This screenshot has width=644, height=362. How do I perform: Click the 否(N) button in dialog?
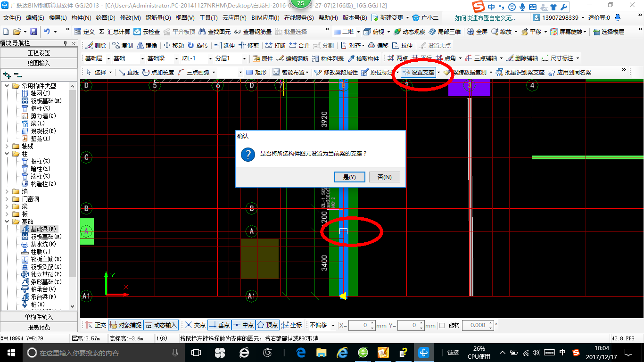tap(384, 177)
